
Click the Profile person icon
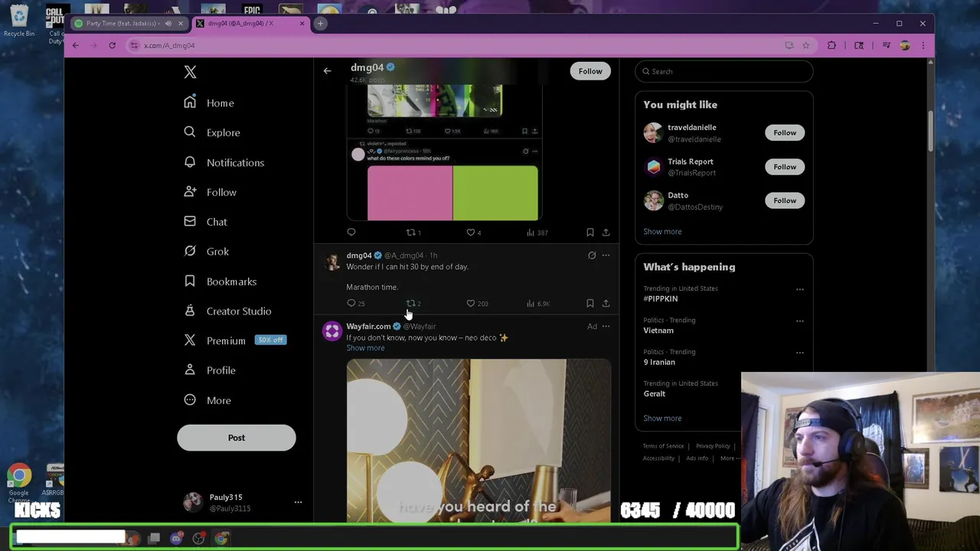pyautogui.click(x=190, y=370)
